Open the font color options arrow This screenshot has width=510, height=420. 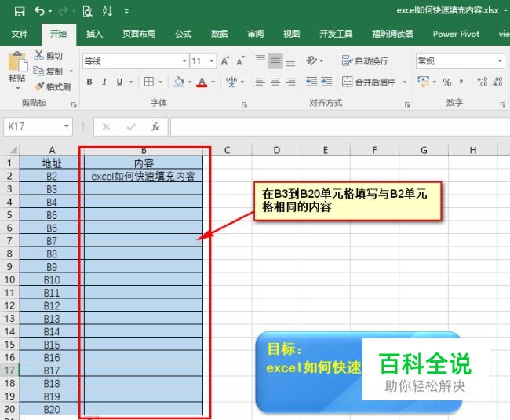point(213,82)
